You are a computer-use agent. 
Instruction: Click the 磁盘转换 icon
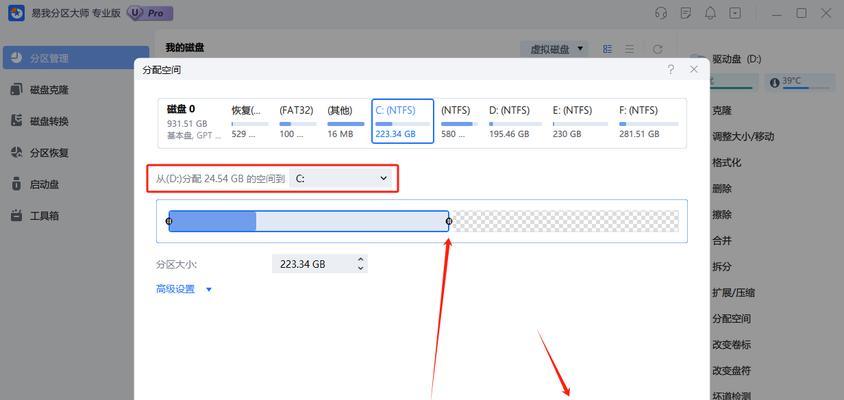point(17,121)
